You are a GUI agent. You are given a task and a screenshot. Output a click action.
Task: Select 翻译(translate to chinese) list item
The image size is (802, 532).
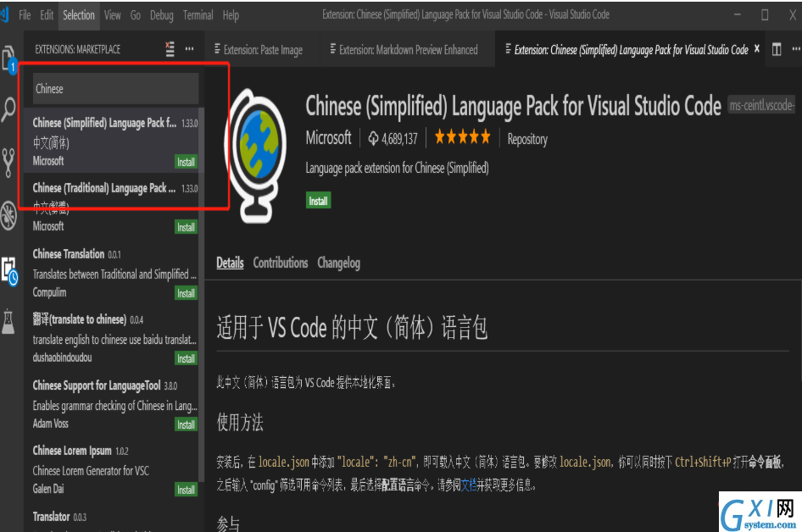114,337
